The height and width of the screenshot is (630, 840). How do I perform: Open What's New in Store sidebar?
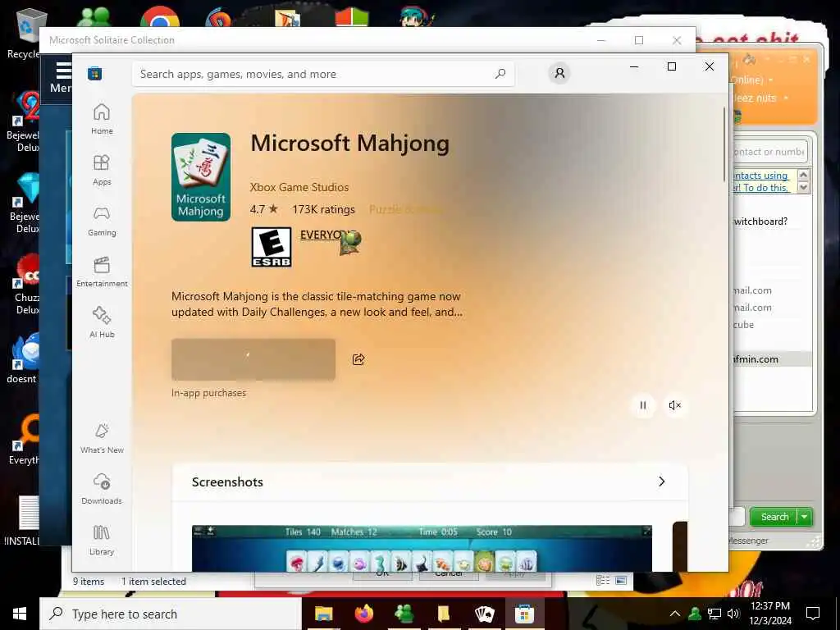coord(102,438)
